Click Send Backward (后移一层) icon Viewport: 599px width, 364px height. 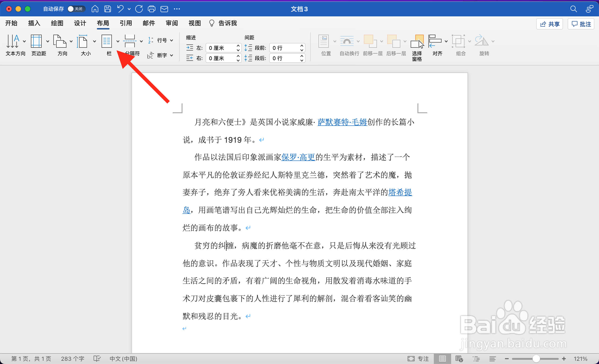click(x=394, y=41)
